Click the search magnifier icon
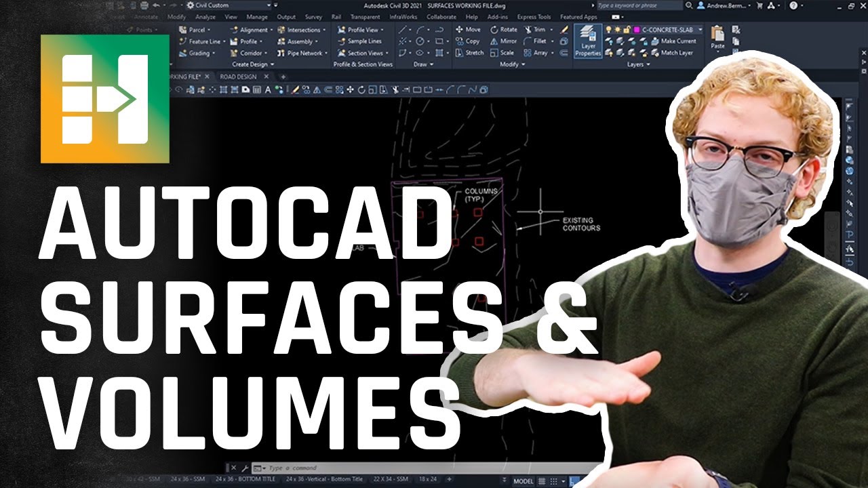The image size is (868, 488). point(689,5)
